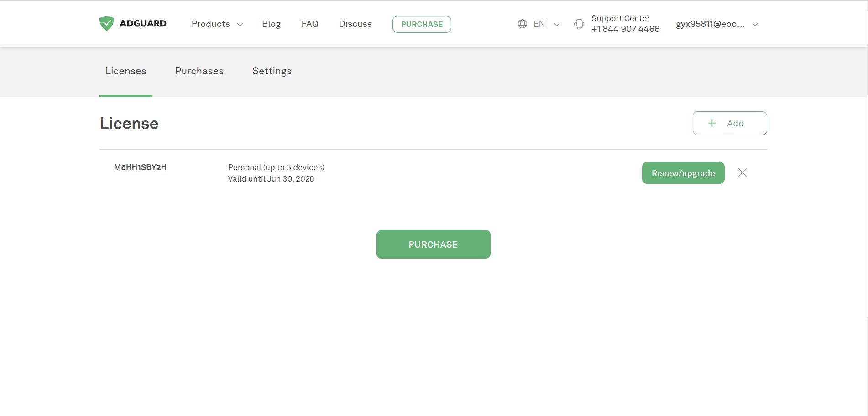868x416 pixels.
Task: Click the Renew/upgrade button
Action: pos(683,173)
